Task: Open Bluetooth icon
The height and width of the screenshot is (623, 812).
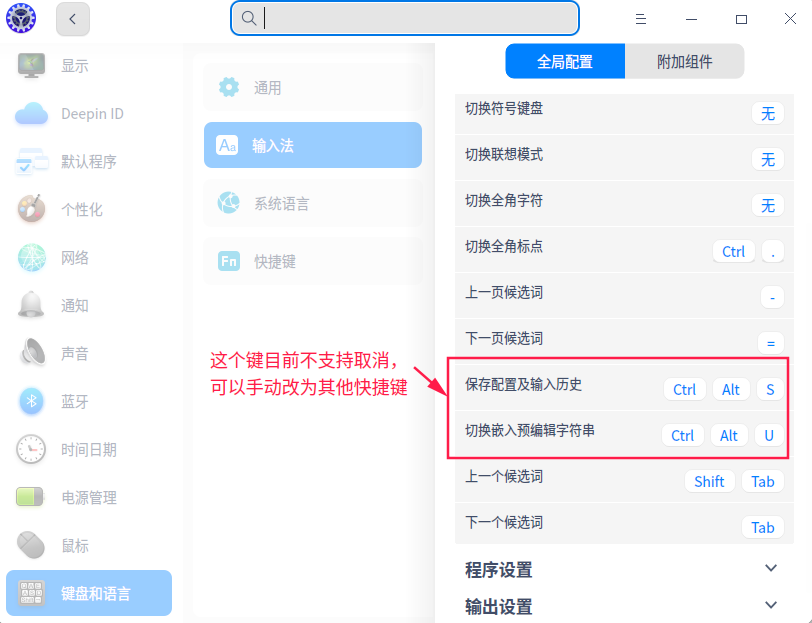Action: 31,401
